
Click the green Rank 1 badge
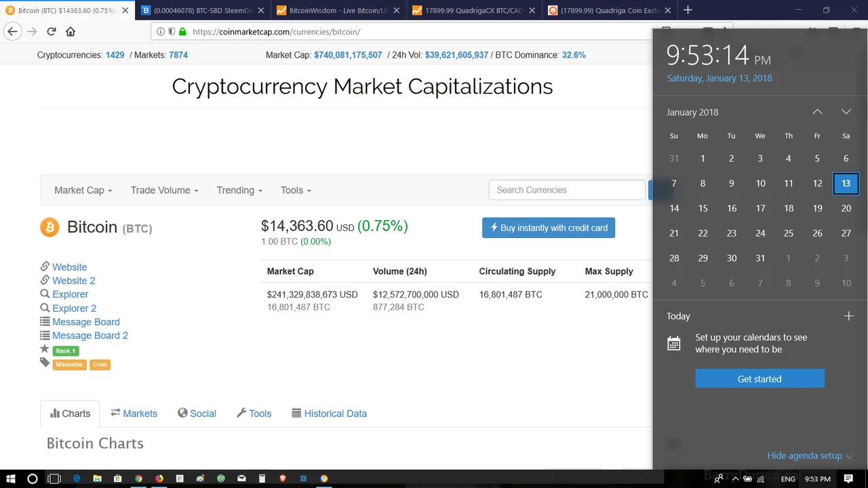[66, 350]
